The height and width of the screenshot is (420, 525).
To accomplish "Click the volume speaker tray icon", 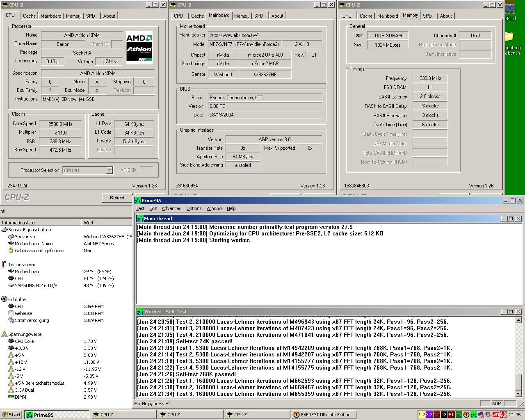I will coord(488,415).
